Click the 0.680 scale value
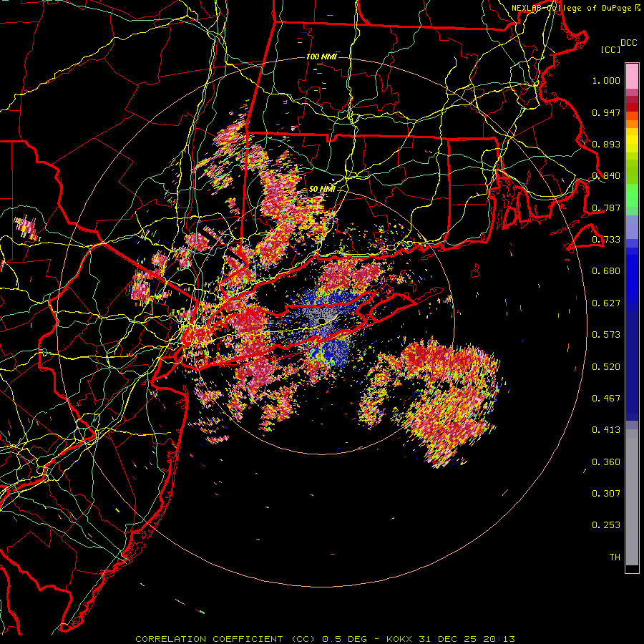644x644 pixels. (x=606, y=271)
